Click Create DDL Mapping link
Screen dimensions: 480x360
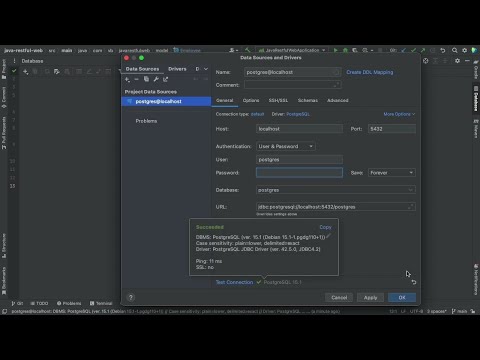tap(370, 72)
